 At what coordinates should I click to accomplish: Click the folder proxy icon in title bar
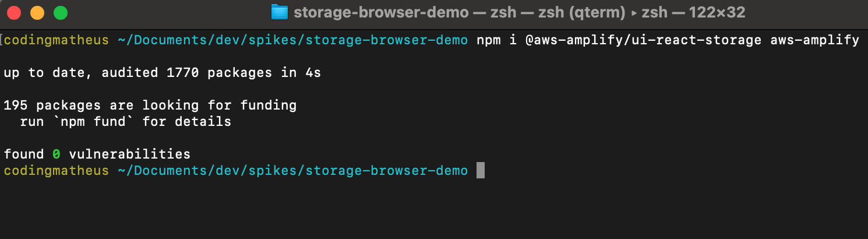point(280,12)
